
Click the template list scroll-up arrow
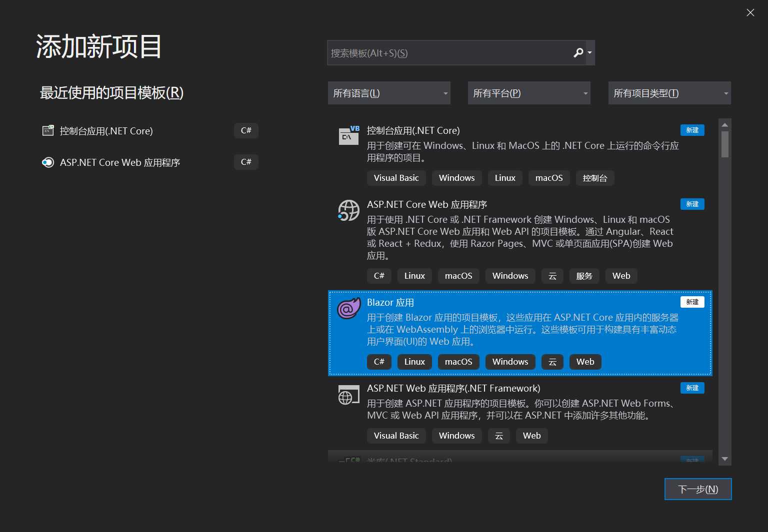(x=725, y=124)
